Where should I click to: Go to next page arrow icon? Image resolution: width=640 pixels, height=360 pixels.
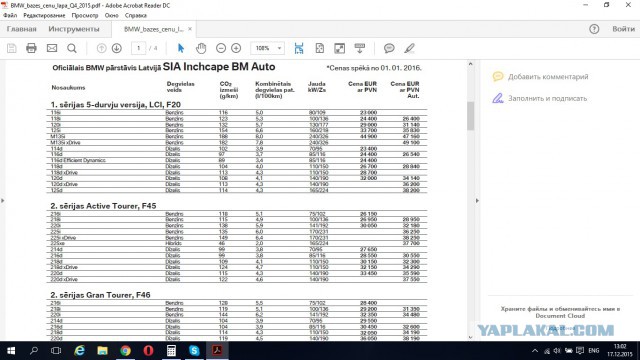coord(117,48)
